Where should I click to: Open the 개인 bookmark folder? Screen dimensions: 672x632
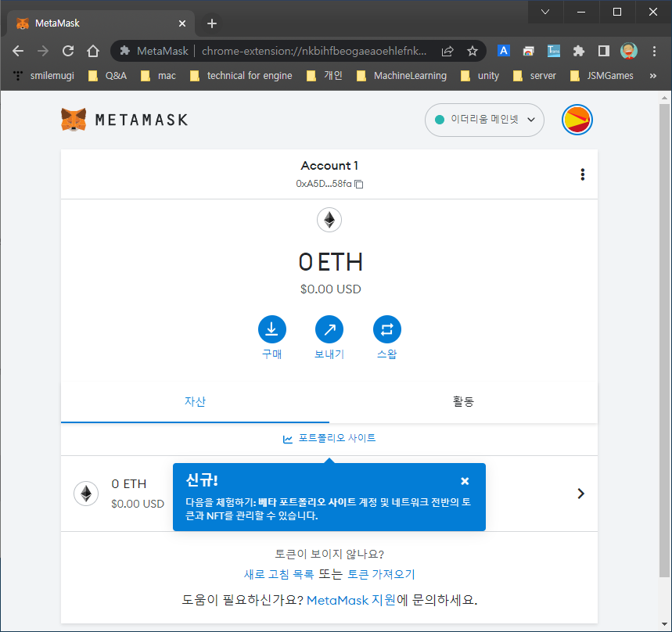pyautogui.click(x=325, y=76)
